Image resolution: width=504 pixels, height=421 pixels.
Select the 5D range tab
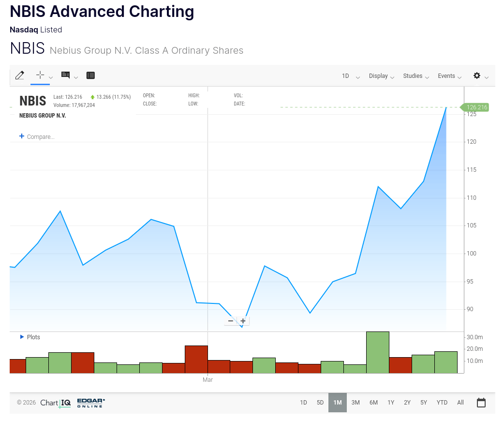click(320, 403)
